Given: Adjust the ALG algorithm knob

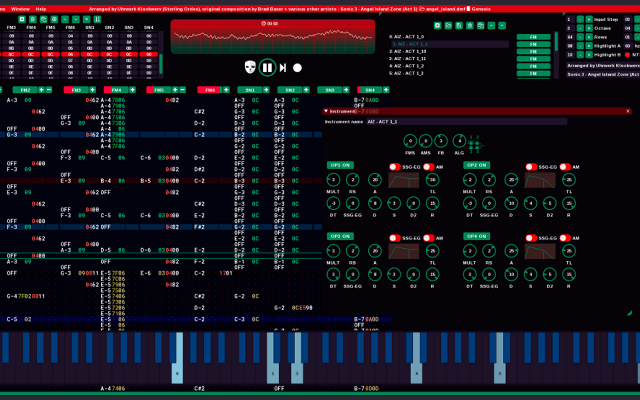Looking at the screenshot, I should pyautogui.click(x=459, y=141).
